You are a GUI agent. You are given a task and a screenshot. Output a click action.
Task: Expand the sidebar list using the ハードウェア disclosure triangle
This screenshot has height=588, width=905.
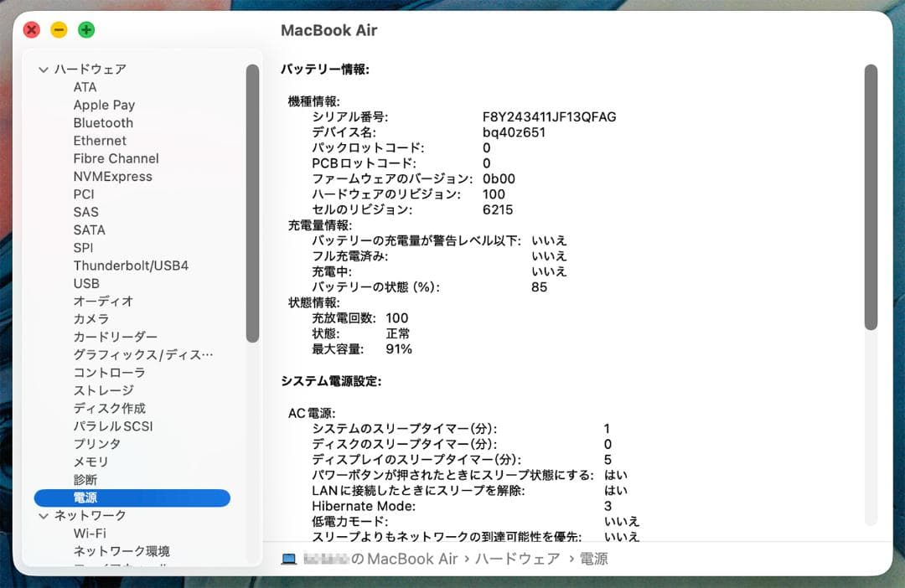pyautogui.click(x=44, y=70)
